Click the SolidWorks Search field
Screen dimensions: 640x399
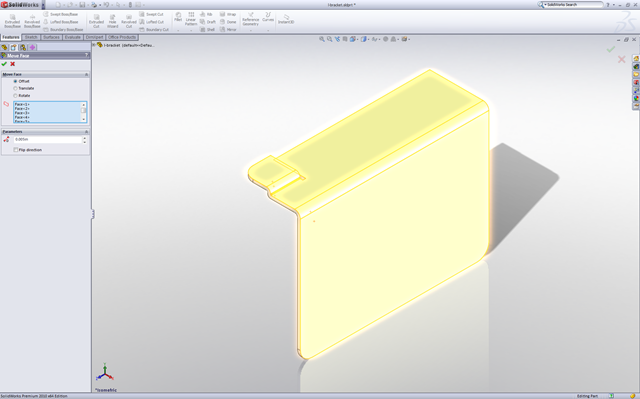575,4
